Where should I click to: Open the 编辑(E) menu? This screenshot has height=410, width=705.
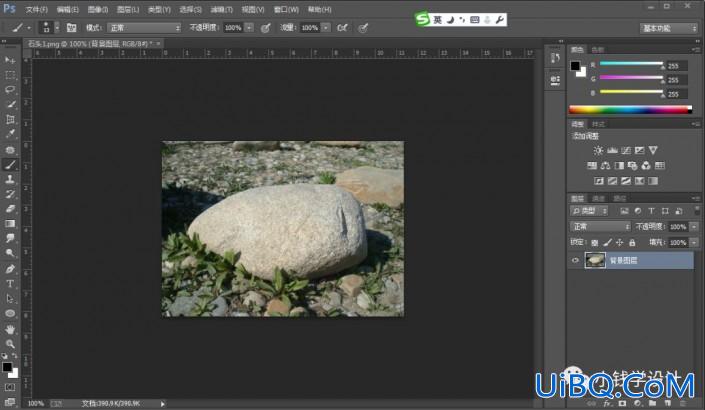pos(68,9)
